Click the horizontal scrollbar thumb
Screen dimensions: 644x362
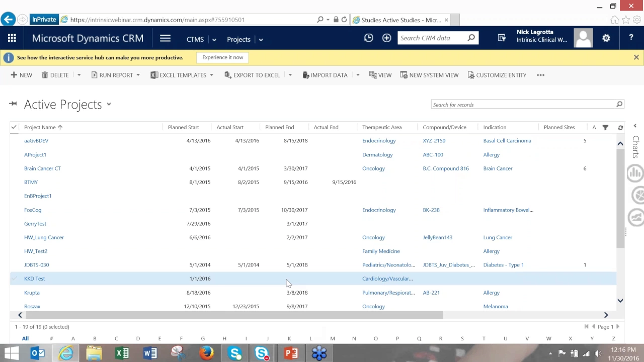pyautogui.click(x=234, y=315)
